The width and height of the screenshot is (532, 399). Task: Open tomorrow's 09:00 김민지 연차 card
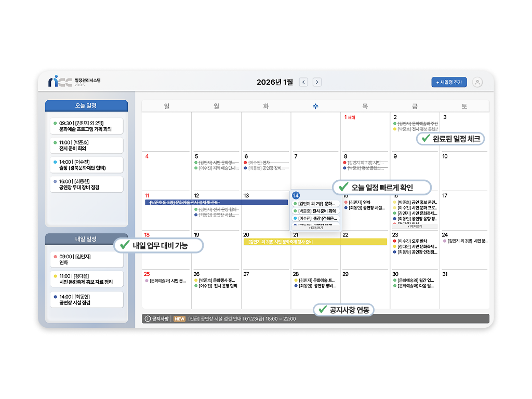point(87,260)
